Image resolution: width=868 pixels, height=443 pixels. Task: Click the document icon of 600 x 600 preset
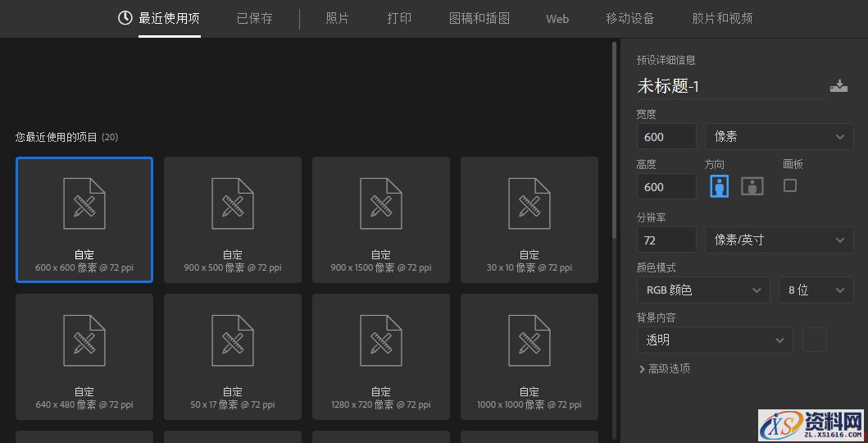pos(84,203)
